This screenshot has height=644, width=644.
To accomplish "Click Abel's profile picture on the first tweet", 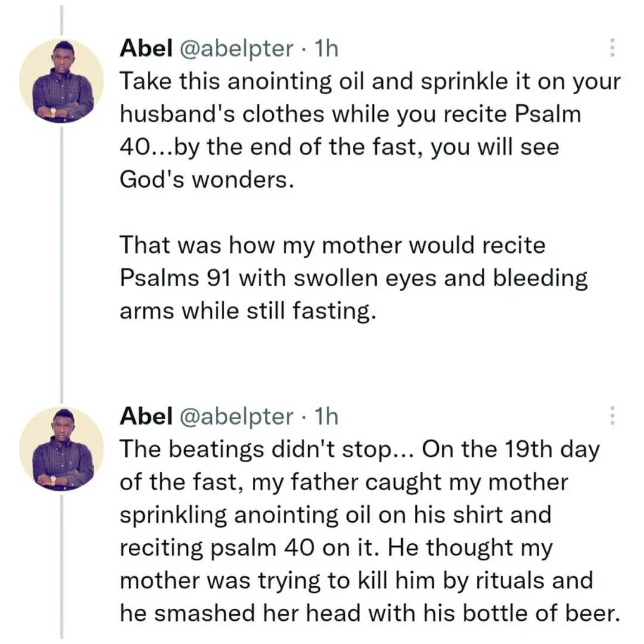I will (x=61, y=82).
